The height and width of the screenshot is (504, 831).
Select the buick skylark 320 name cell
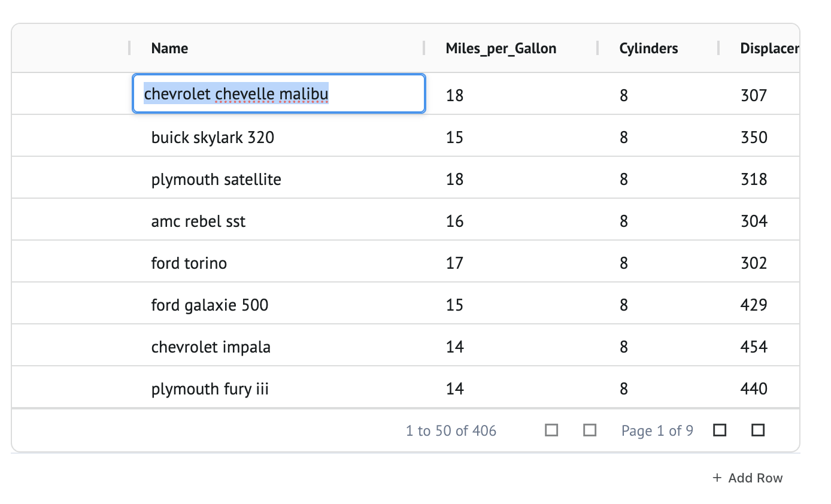click(x=213, y=138)
